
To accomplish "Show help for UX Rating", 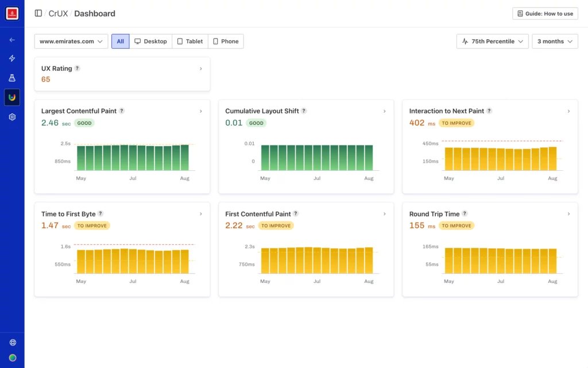I will pyautogui.click(x=77, y=68).
